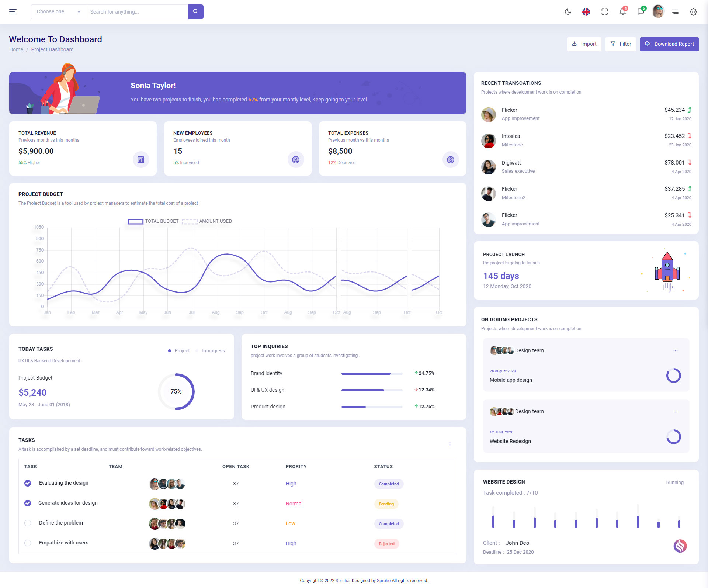Image resolution: width=708 pixels, height=588 pixels.
Task: Go to Home breadcrumb
Action: pos(16,49)
